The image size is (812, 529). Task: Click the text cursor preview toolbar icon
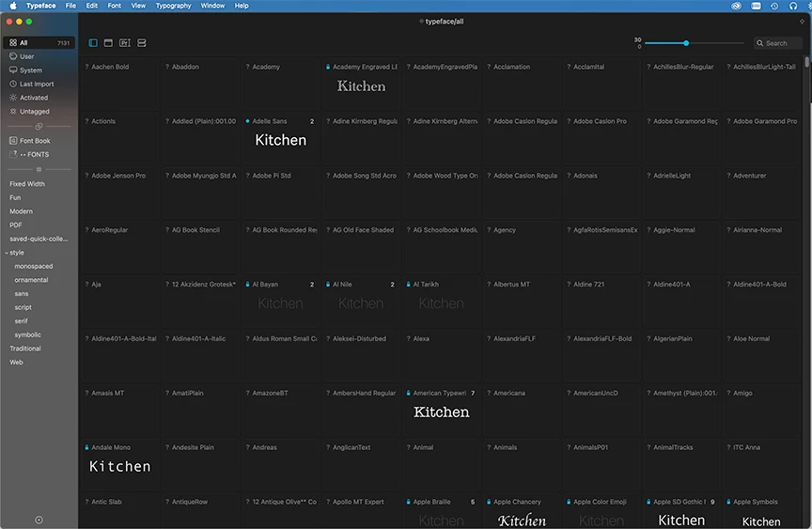pyautogui.click(x=125, y=43)
